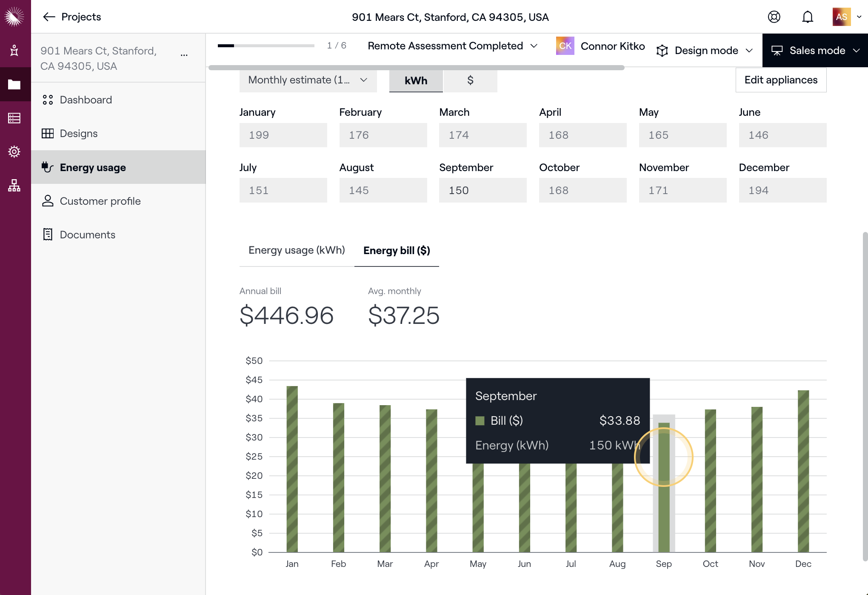Click the September kWh input field
Viewport: 868px width, 595px height.
point(483,190)
